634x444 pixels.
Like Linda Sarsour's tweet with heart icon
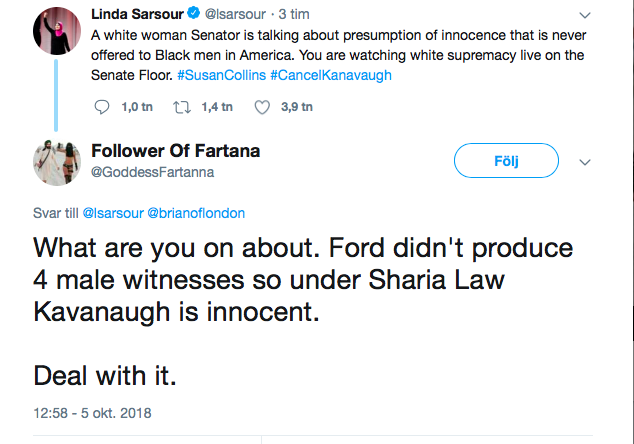262,107
